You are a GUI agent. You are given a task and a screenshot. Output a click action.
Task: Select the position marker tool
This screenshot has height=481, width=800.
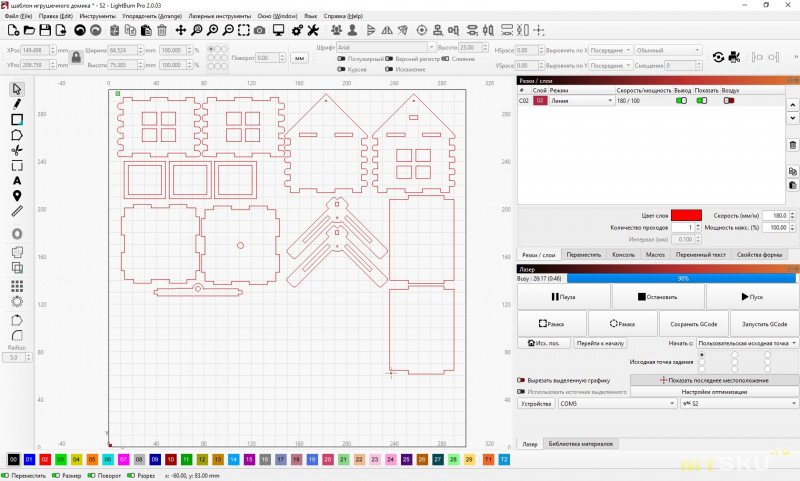click(17, 196)
